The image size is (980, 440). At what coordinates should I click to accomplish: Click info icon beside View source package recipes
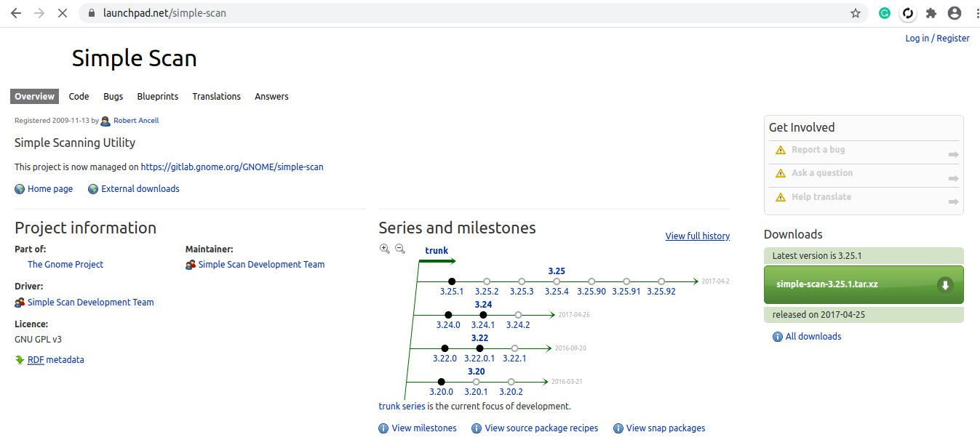point(477,428)
